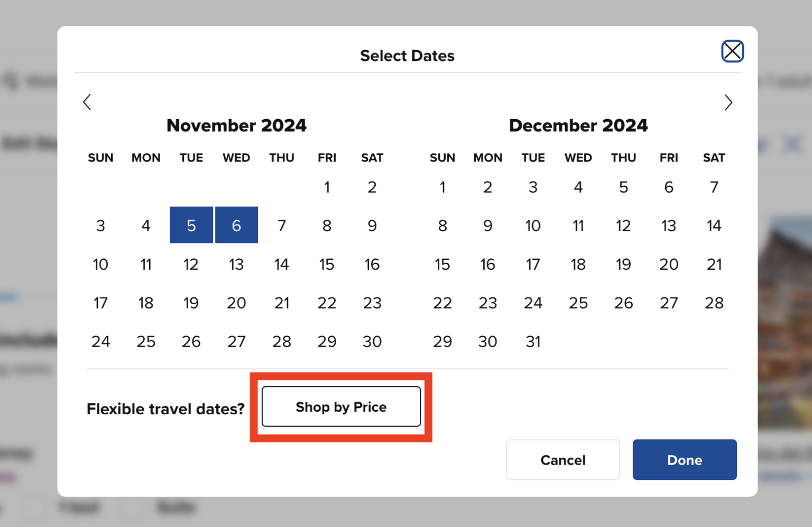This screenshot has width=812, height=527.
Task: Select December 25 in the calendar
Action: point(578,303)
